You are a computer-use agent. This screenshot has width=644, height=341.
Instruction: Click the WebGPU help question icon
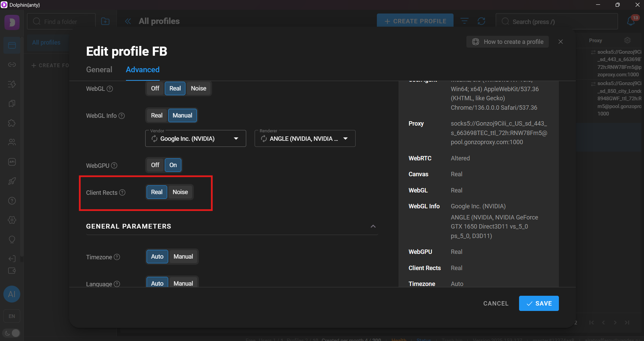(x=114, y=165)
